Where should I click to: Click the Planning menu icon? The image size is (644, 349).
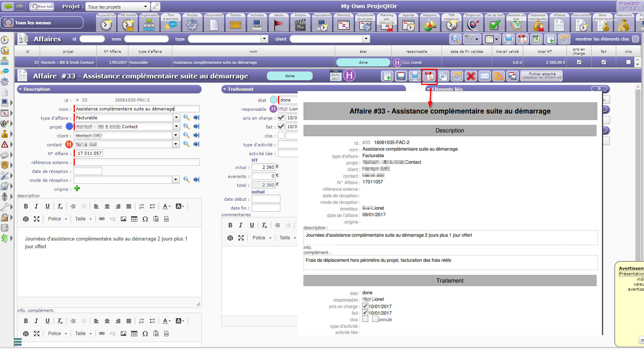(x=343, y=23)
